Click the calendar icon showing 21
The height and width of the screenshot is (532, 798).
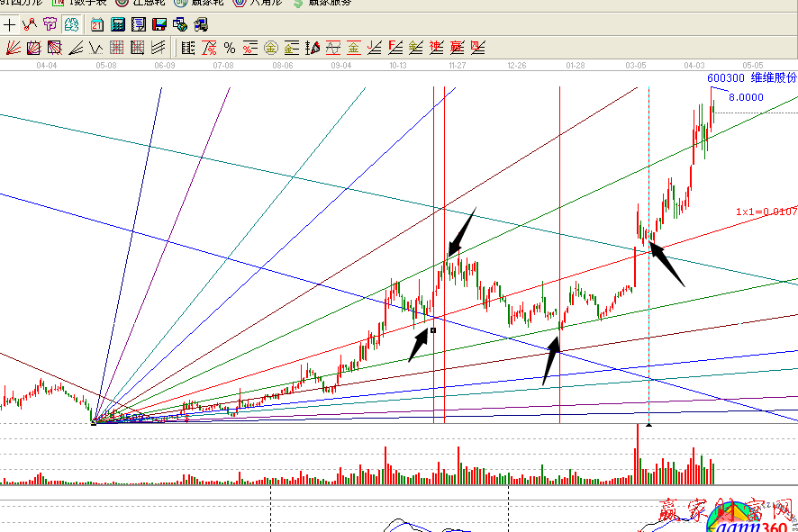[x=97, y=25]
